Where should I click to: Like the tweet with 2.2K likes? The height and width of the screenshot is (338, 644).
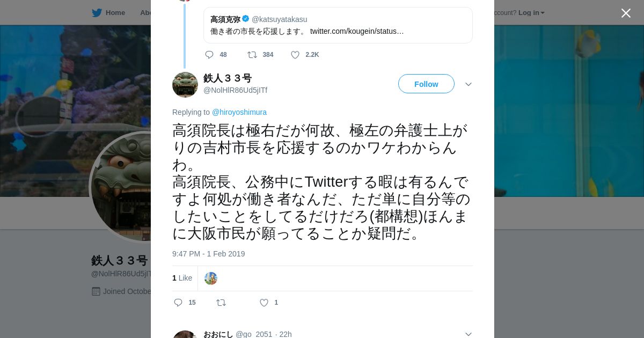(295, 55)
